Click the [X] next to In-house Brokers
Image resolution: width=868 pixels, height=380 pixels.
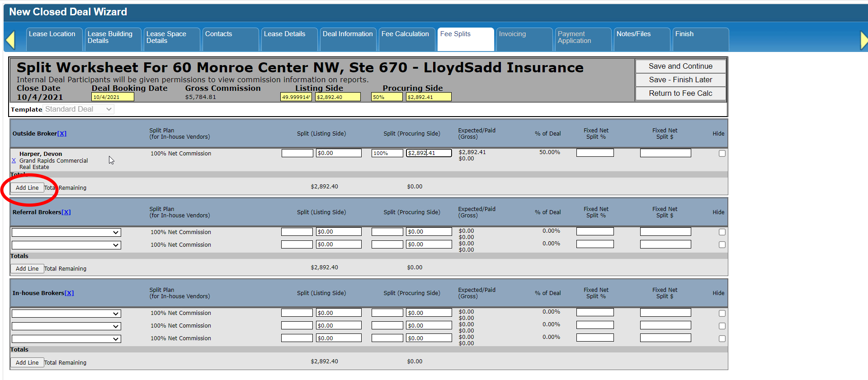point(69,293)
